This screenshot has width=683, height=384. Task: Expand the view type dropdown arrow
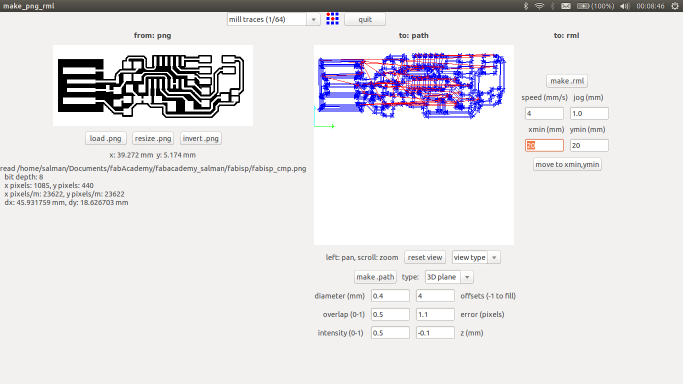pyautogui.click(x=494, y=257)
